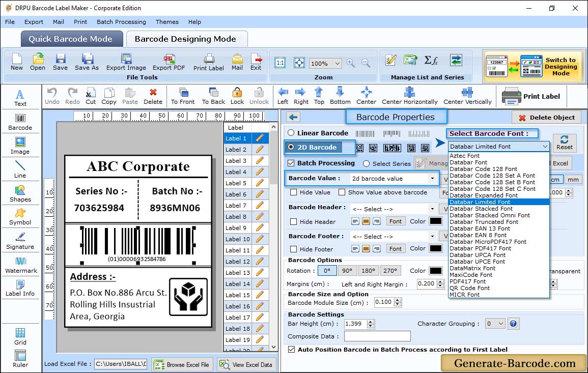Open the Shapes tool
Screen dimensions: 588x373
(20, 194)
